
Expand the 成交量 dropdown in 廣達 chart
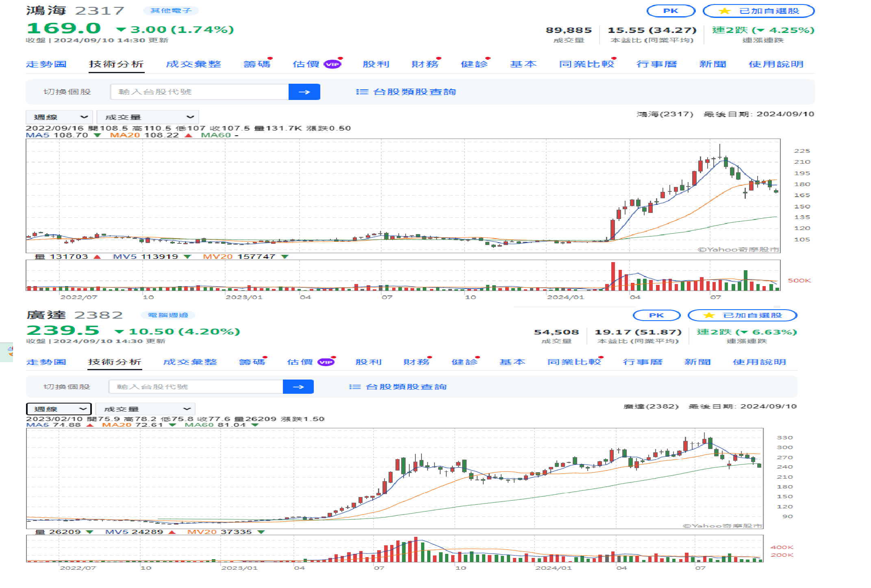[x=146, y=409]
